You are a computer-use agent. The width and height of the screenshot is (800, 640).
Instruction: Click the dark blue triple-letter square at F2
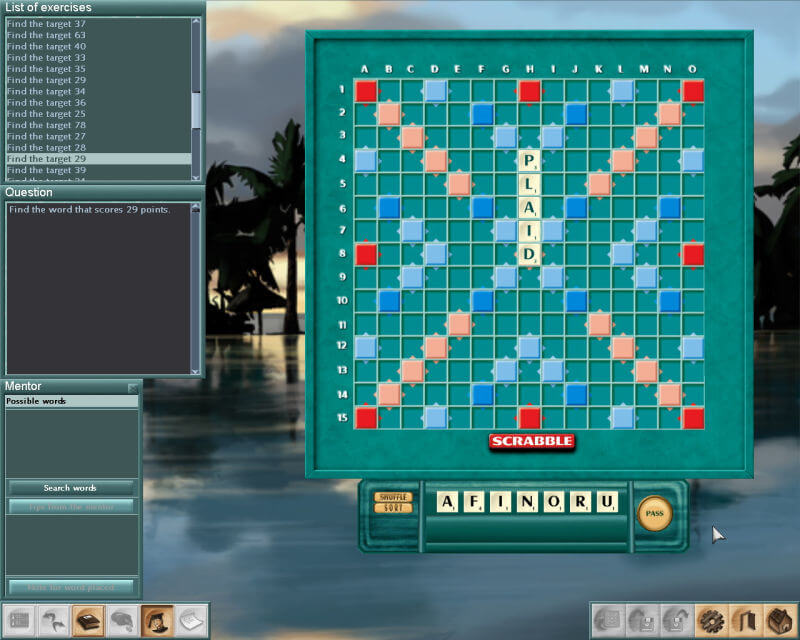[x=482, y=114]
